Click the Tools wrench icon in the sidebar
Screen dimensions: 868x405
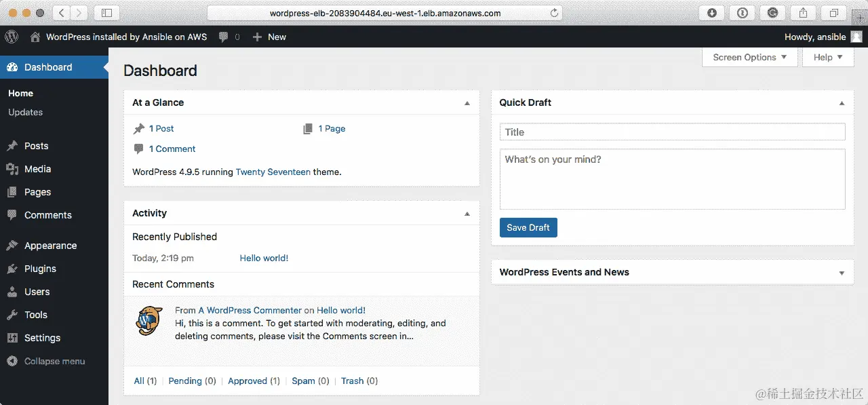pos(12,315)
